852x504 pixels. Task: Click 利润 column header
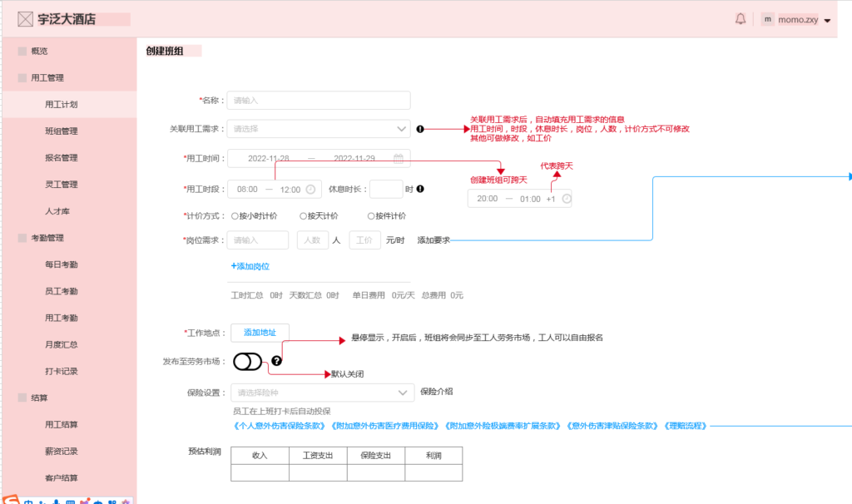[433, 456]
